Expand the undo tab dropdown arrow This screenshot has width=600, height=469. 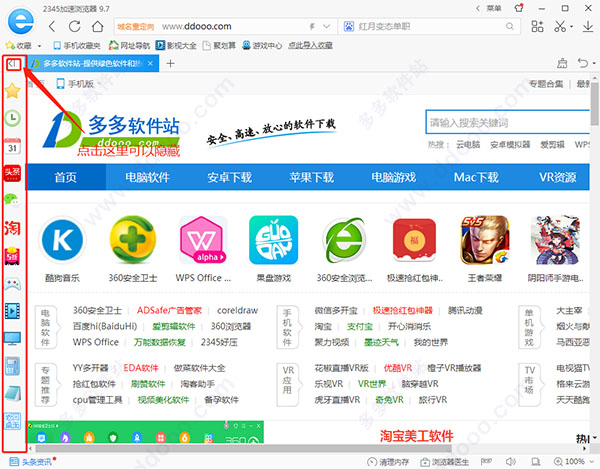593,63
